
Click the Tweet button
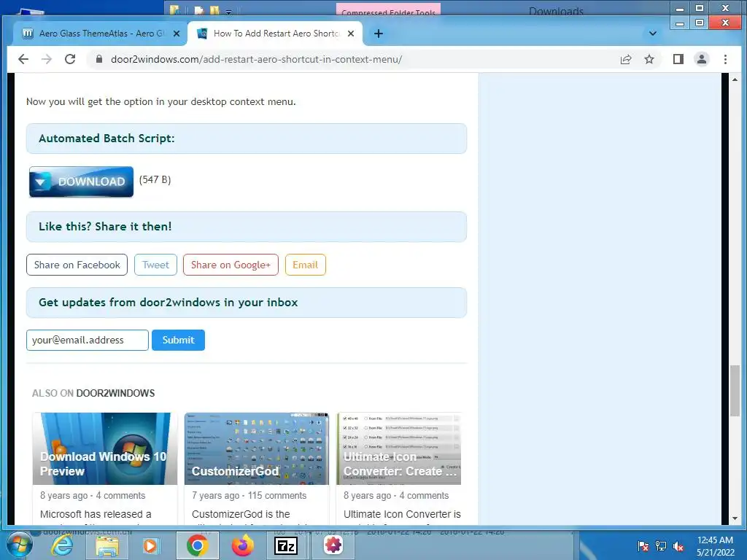[x=155, y=265]
